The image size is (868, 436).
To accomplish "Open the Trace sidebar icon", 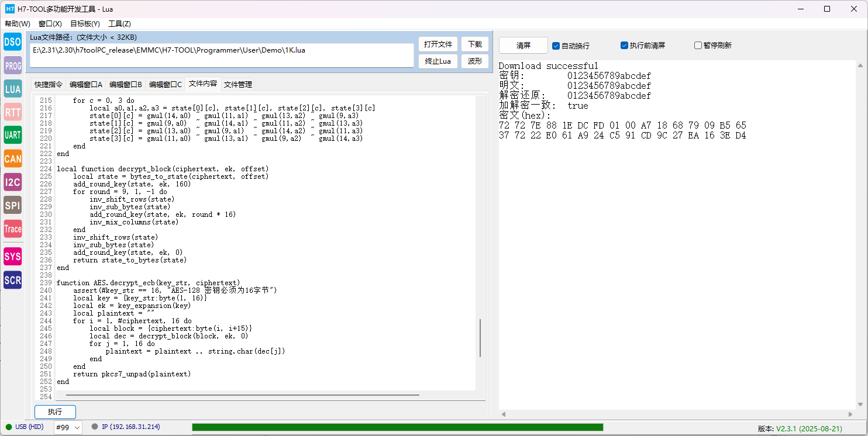I will (13, 229).
